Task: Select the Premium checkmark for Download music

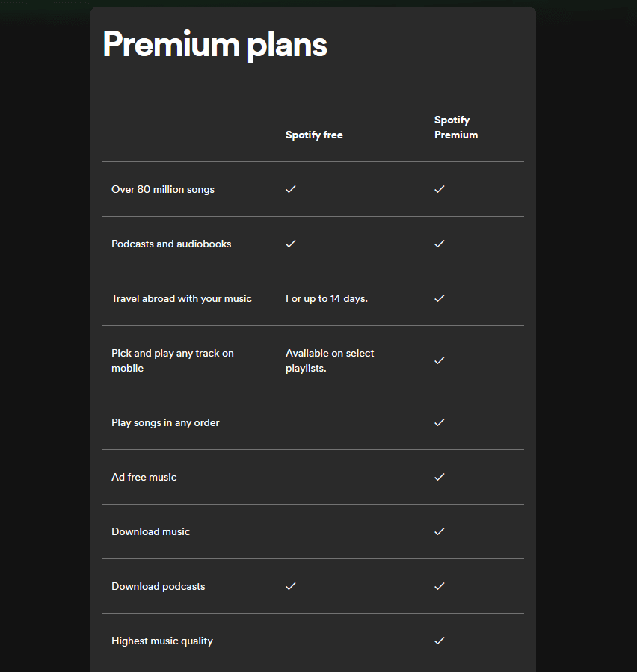Action: point(440,531)
